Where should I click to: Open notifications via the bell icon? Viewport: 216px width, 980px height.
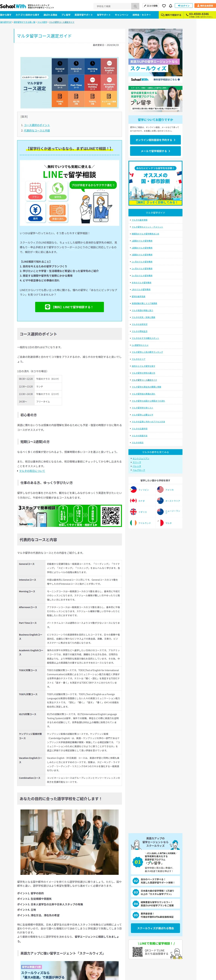coord(170,6)
